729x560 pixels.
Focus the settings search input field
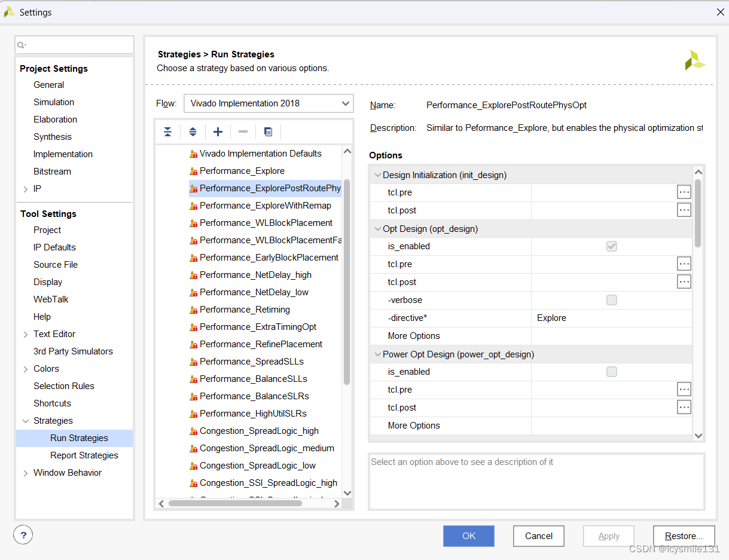coord(75,45)
